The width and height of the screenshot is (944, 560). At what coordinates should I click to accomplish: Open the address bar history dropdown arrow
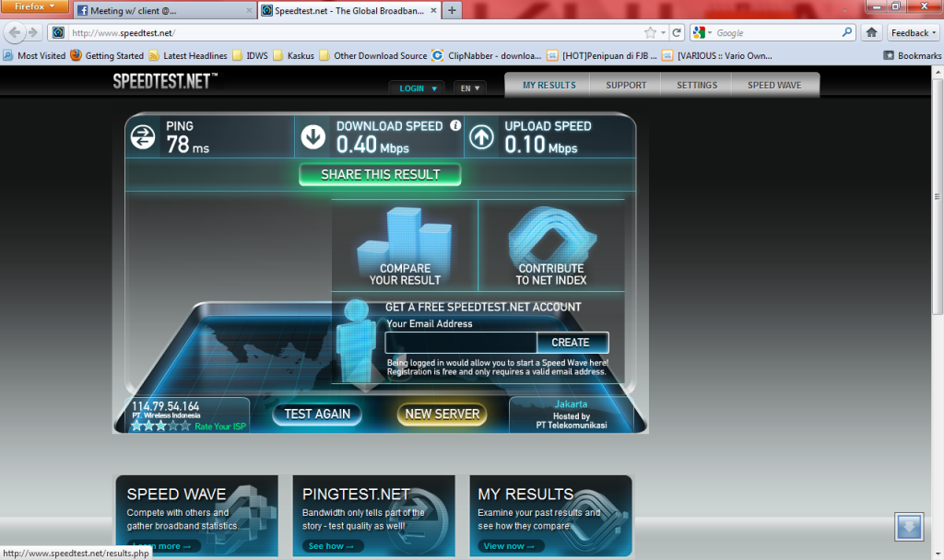coord(664,32)
